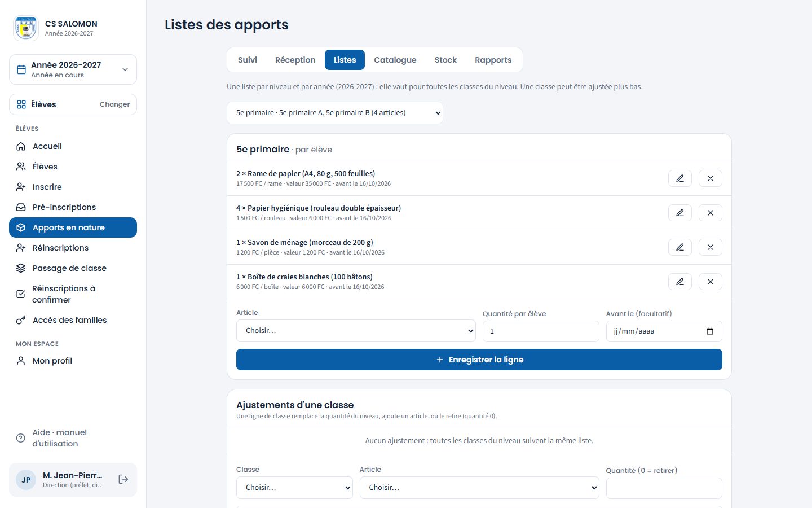Open the 5e primaire level dropdown
Viewport: 812px width, 508px height.
[x=335, y=113]
